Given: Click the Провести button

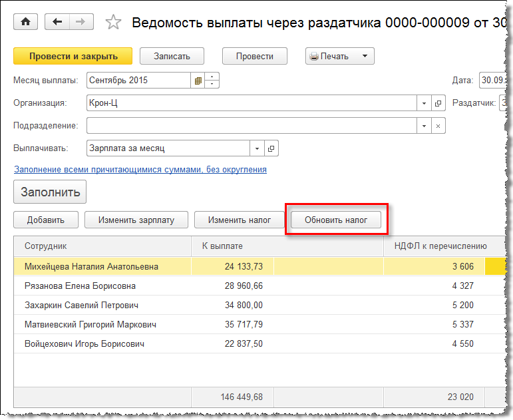Looking at the screenshot, I should 254,57.
